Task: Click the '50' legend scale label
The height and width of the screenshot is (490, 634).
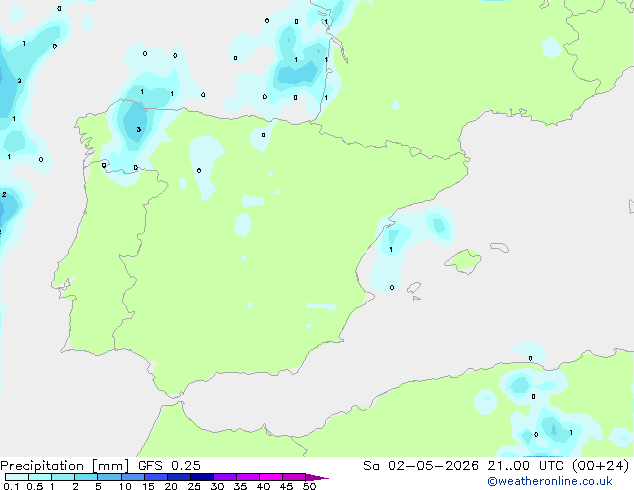Action: pos(309,486)
